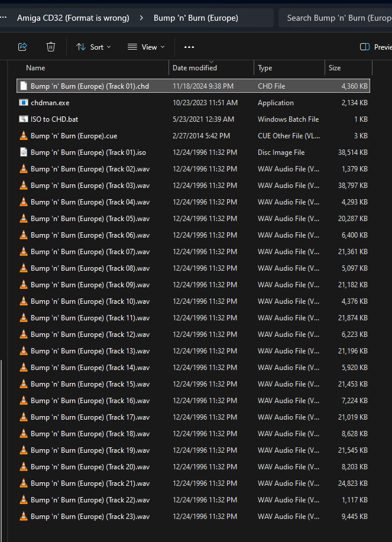392x542 pixels.
Task: Expand the breadcrumb chevron after Amiga CD32
Action: [141, 18]
